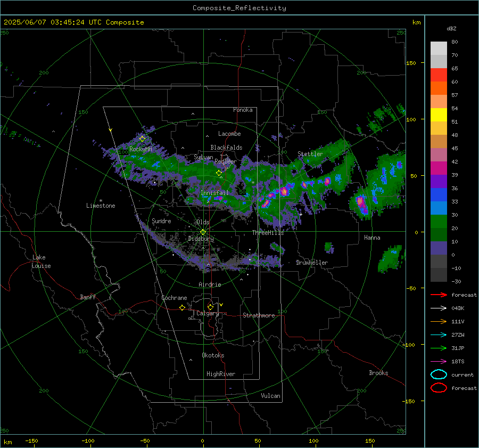Click the purple 39–36 dBZ color band
This screenshot has width=479, height=448.
[439, 182]
